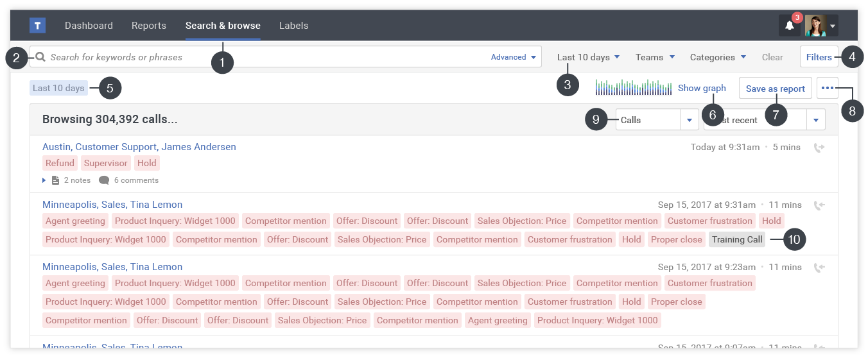Click the call direction icon on Austin call
Image resolution: width=868 pixels, height=358 pixels.
819,148
